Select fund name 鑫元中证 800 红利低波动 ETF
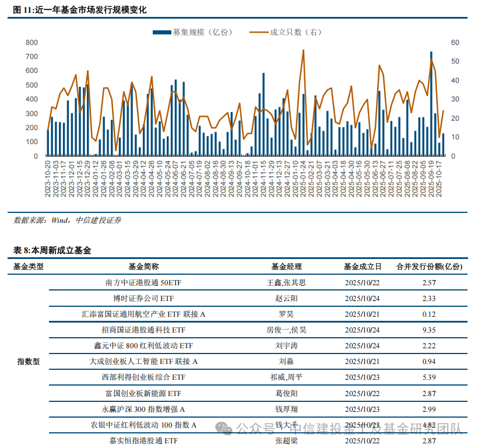The height and width of the screenshot is (448, 478). coord(143,345)
